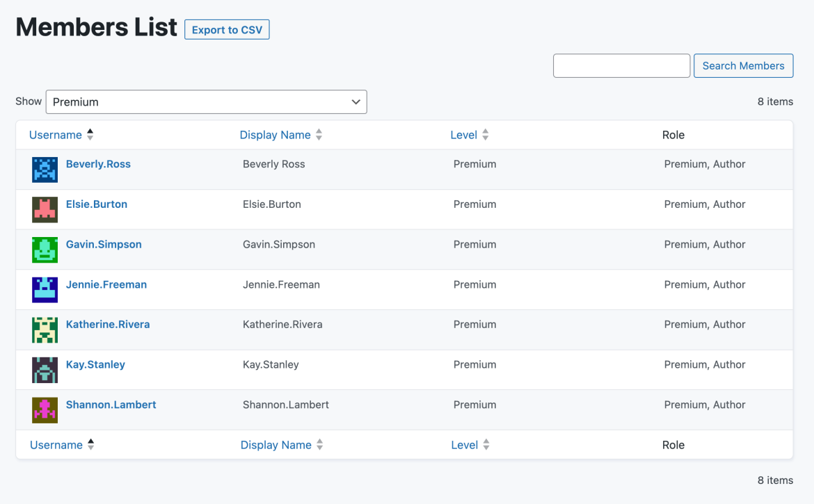Click the member search input field
The height and width of the screenshot is (504, 814).
point(621,65)
